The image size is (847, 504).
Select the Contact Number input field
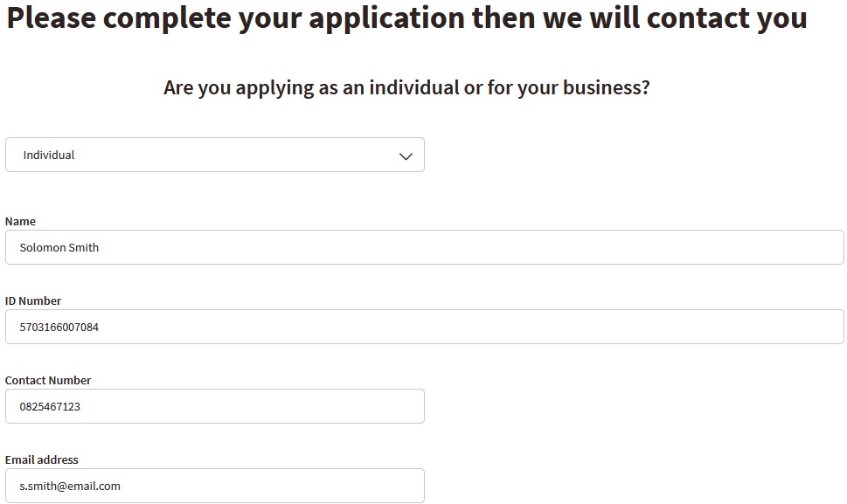214,406
